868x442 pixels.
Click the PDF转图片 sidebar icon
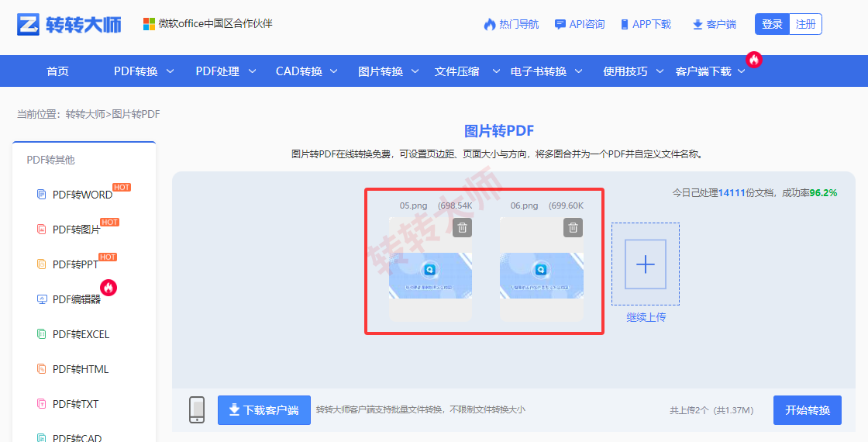42,230
